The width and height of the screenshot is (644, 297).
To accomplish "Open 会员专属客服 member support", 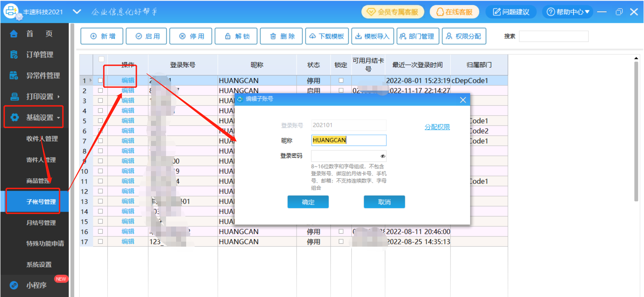I will 393,12.
